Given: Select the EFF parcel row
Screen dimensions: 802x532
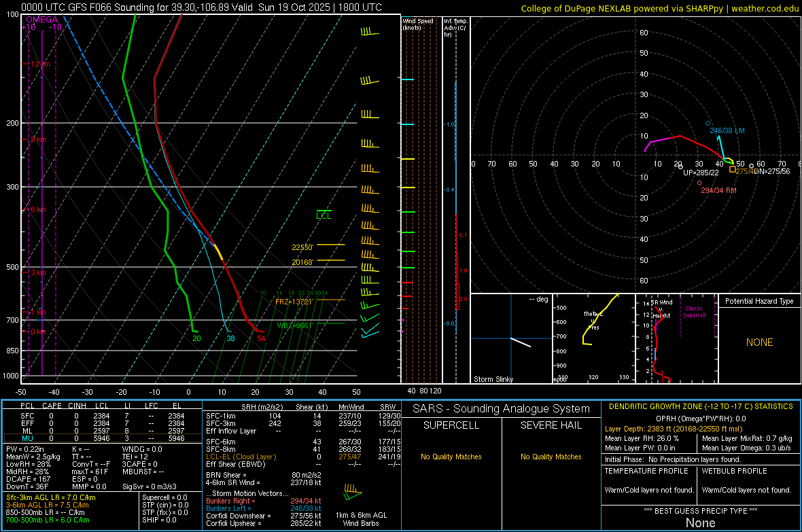Looking at the screenshot, I should coord(102,423).
